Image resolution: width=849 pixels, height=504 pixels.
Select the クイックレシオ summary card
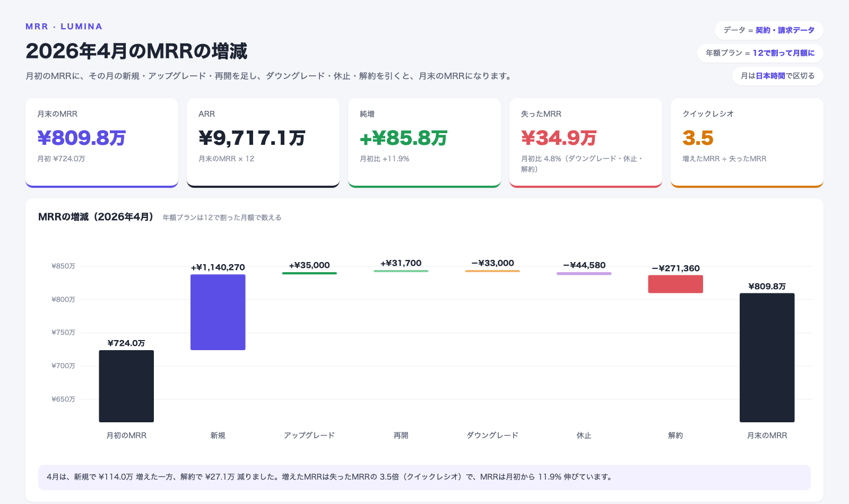pyautogui.click(x=747, y=143)
